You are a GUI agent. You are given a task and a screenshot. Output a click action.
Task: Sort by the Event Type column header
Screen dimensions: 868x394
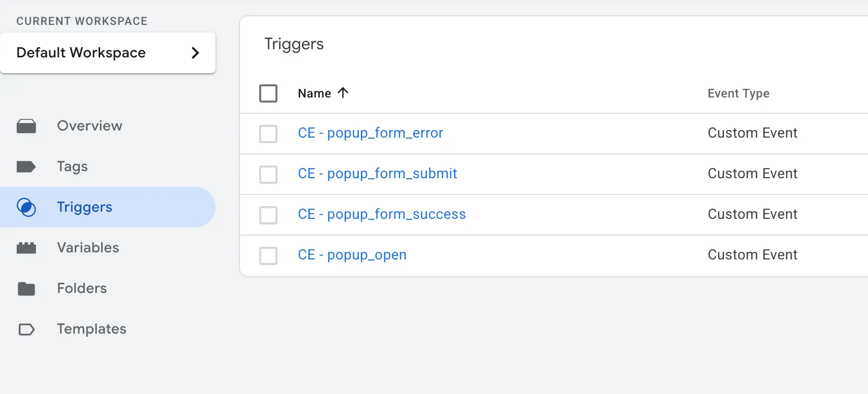[738, 93]
